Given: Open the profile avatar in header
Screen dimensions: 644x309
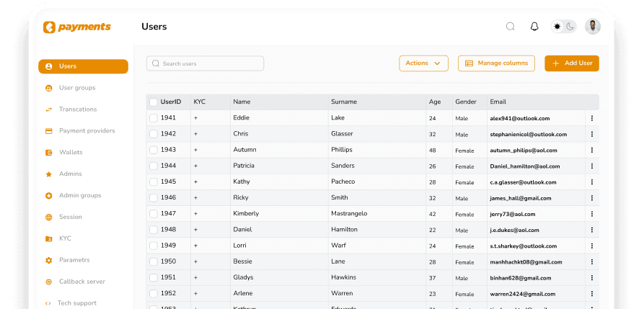Looking at the screenshot, I should coord(593,27).
